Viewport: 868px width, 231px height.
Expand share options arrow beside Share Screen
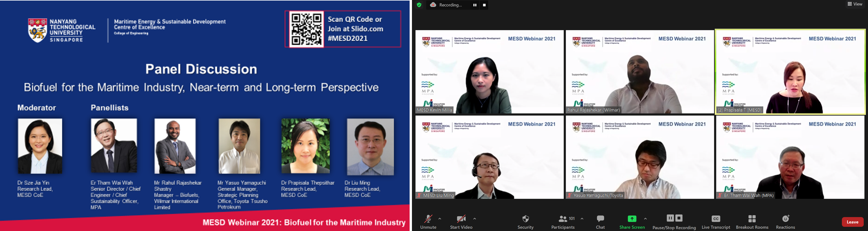point(645,219)
